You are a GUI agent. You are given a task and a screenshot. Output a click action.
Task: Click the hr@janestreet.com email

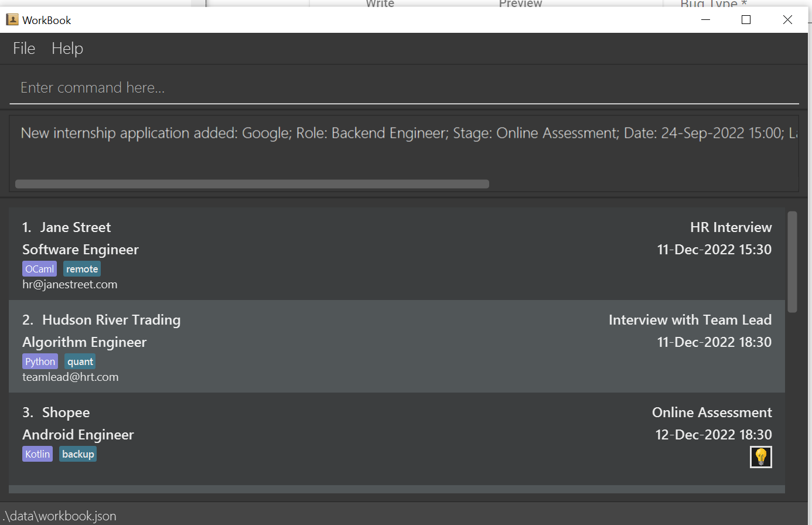[70, 285]
